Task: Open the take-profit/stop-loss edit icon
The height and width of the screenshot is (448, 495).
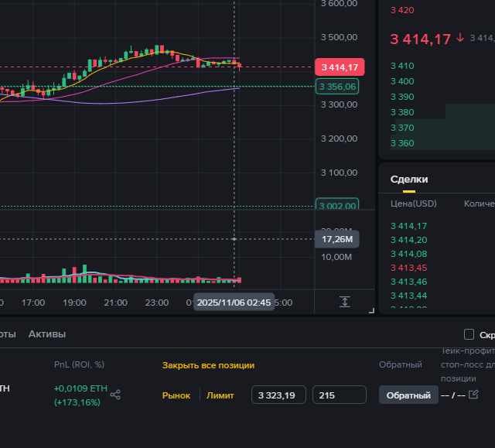Action: (x=473, y=395)
